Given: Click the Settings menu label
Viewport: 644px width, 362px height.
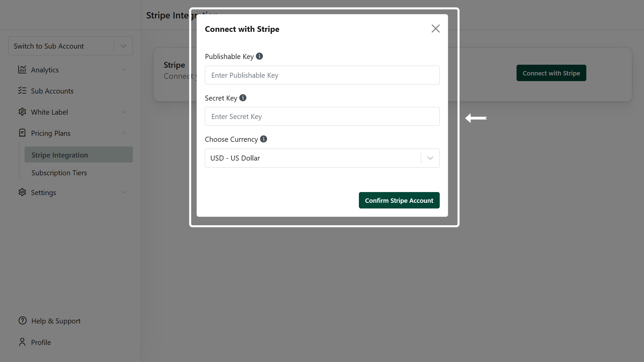Looking at the screenshot, I should click(x=44, y=192).
